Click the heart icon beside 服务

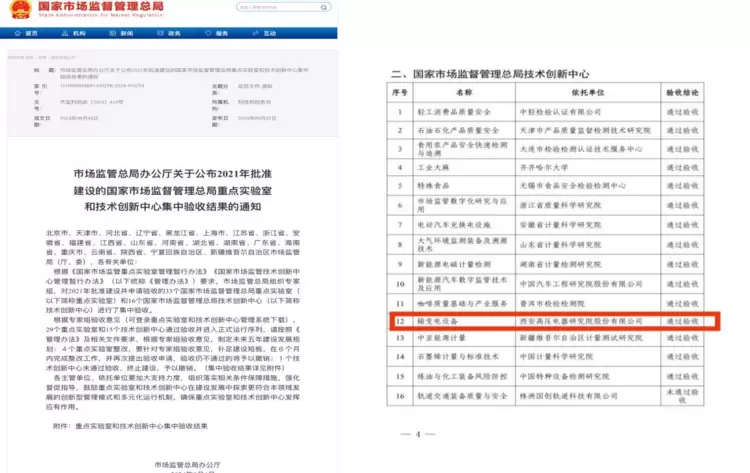pos(208,33)
